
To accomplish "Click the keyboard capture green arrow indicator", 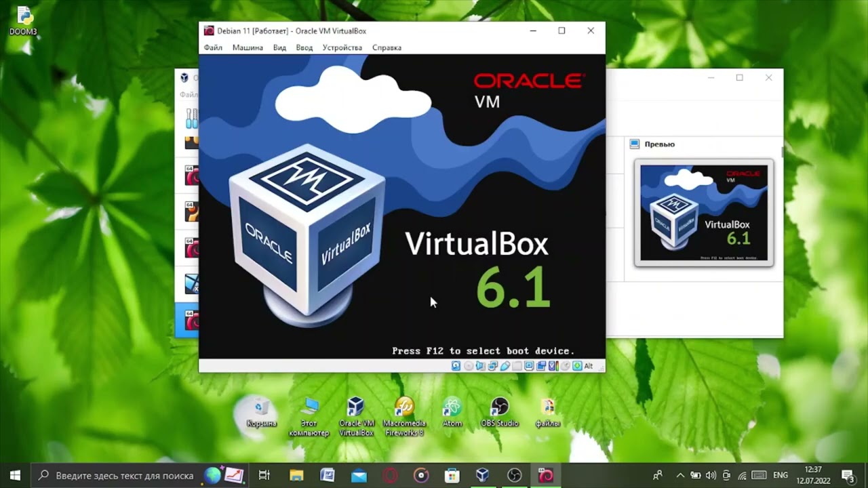I will click(x=577, y=366).
